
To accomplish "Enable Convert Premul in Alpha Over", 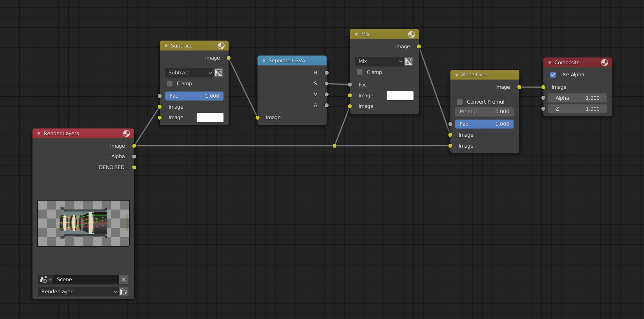I will 460,102.
